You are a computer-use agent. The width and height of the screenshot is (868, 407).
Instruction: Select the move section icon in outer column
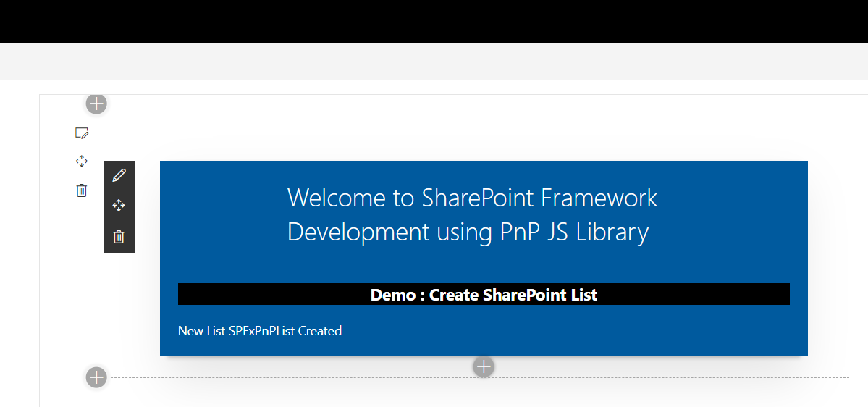(81, 161)
